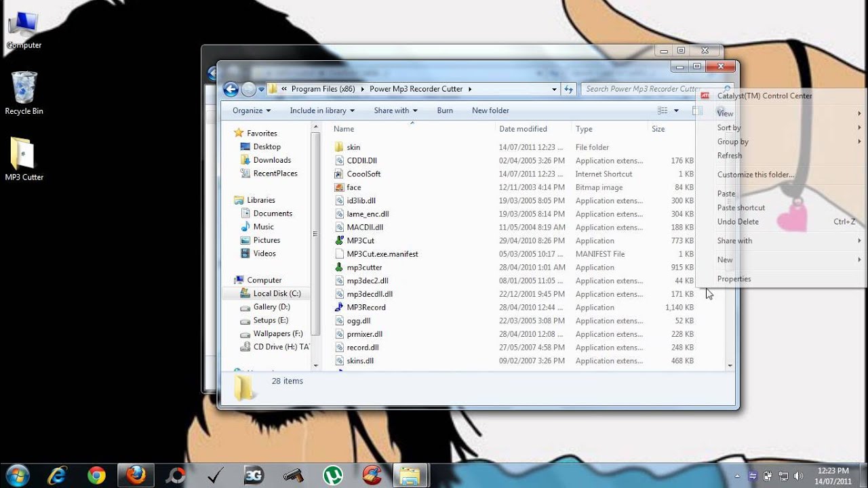Open the View submenu in context menu
Screen dimensions: 868x488
pos(781,113)
